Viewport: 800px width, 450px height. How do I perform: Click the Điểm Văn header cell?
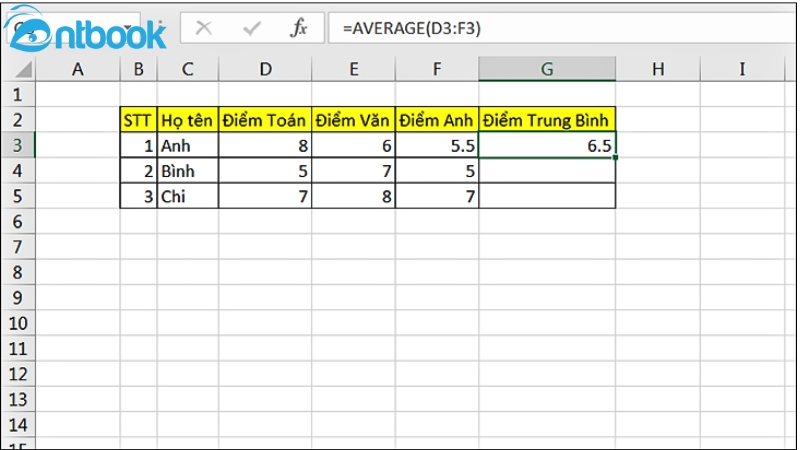(x=353, y=120)
